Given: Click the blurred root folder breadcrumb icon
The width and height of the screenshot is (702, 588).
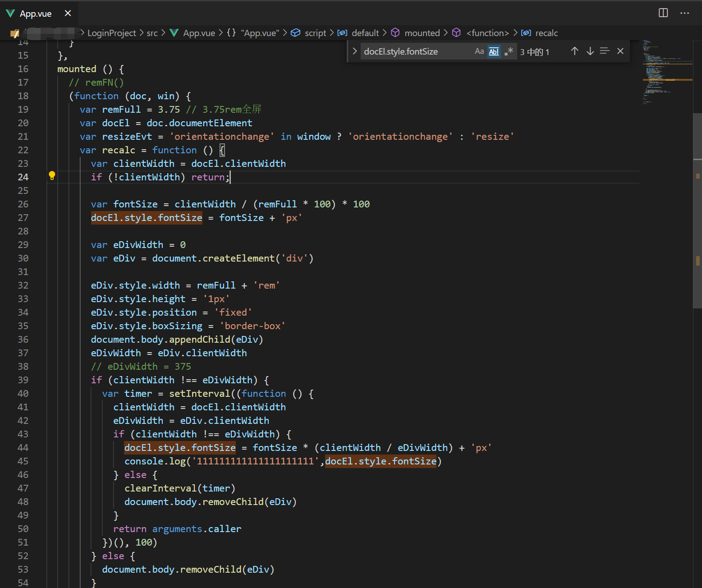Looking at the screenshot, I should pyautogui.click(x=15, y=33).
